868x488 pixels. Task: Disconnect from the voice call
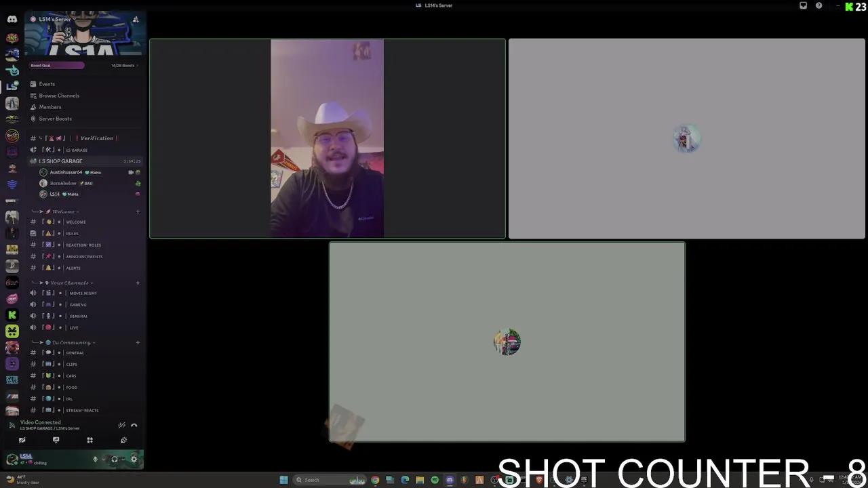[x=134, y=425]
